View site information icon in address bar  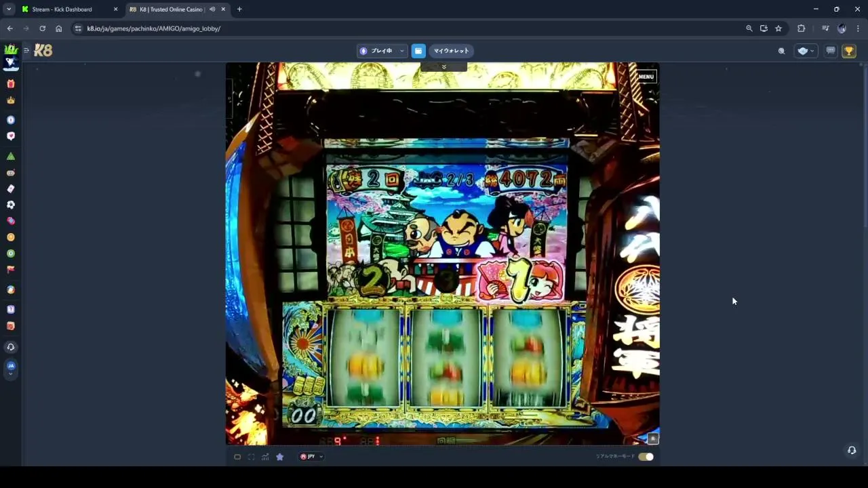pos(78,28)
